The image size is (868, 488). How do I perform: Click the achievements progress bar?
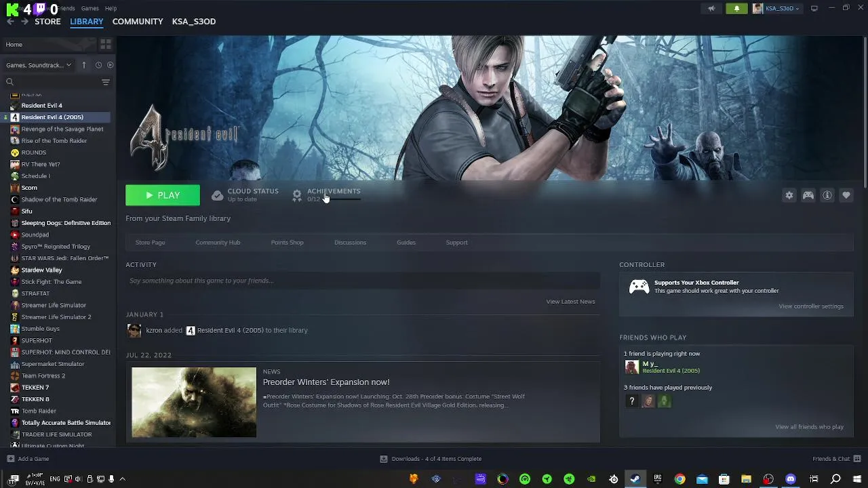pyautogui.click(x=342, y=199)
